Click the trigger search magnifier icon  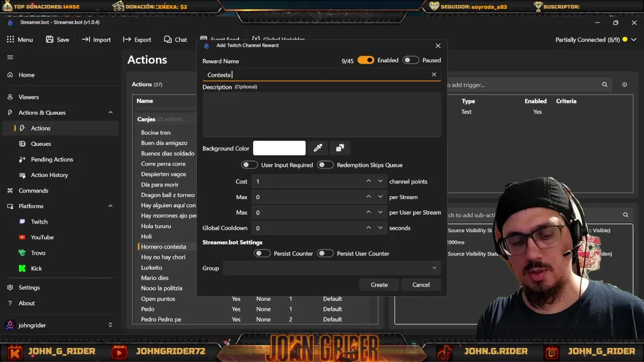605,85
